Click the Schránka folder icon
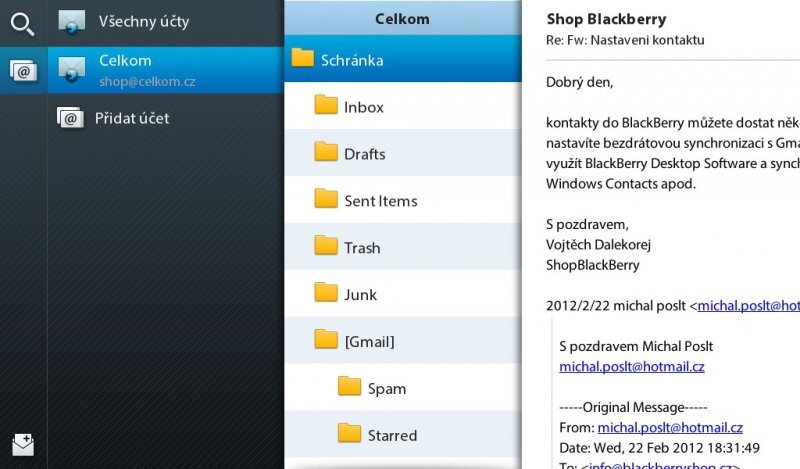 pos(303,58)
